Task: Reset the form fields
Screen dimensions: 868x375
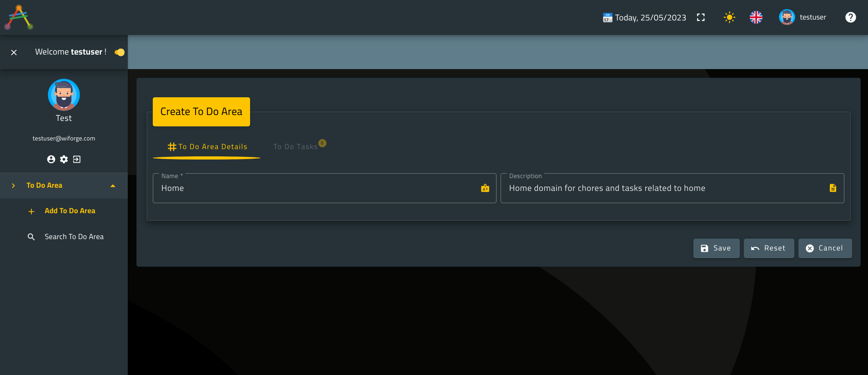Action: pos(769,248)
